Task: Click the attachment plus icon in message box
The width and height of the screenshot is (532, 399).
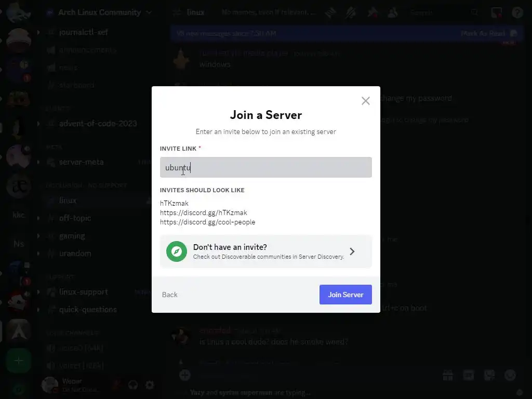Action: pyautogui.click(x=185, y=375)
